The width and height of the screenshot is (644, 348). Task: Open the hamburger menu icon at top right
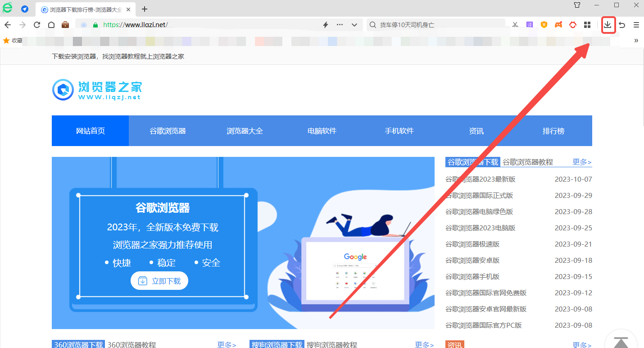click(636, 25)
